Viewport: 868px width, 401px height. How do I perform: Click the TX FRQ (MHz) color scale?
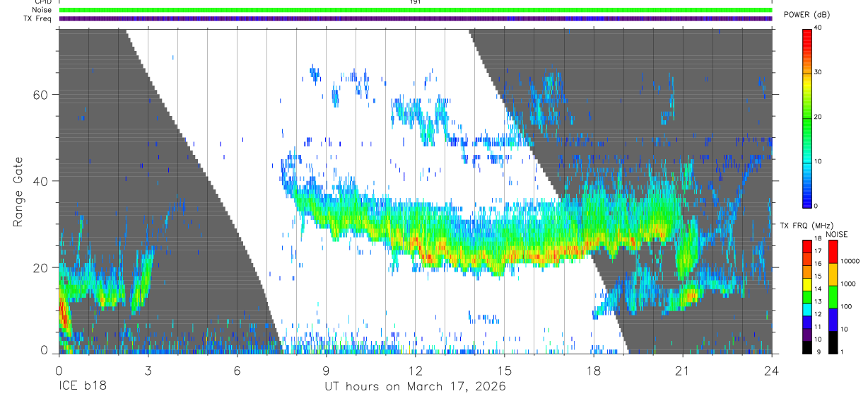coord(808,296)
